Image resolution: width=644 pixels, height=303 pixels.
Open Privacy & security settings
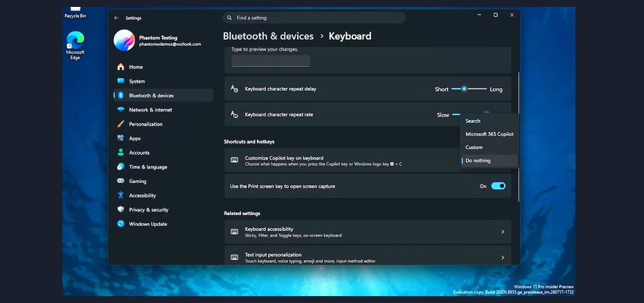pos(163,209)
